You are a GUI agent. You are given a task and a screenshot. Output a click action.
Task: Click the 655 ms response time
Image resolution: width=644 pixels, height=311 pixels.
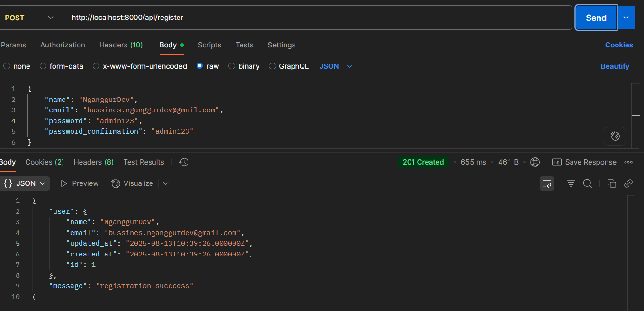(473, 162)
